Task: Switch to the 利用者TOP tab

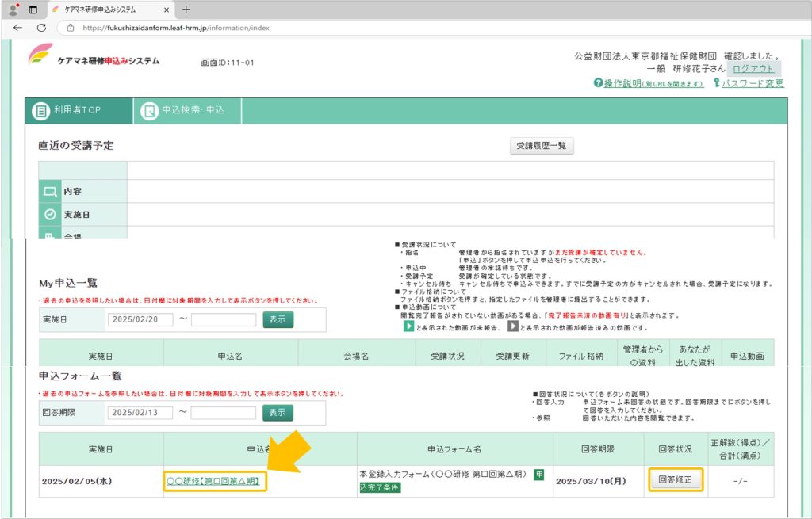Action: click(79, 111)
